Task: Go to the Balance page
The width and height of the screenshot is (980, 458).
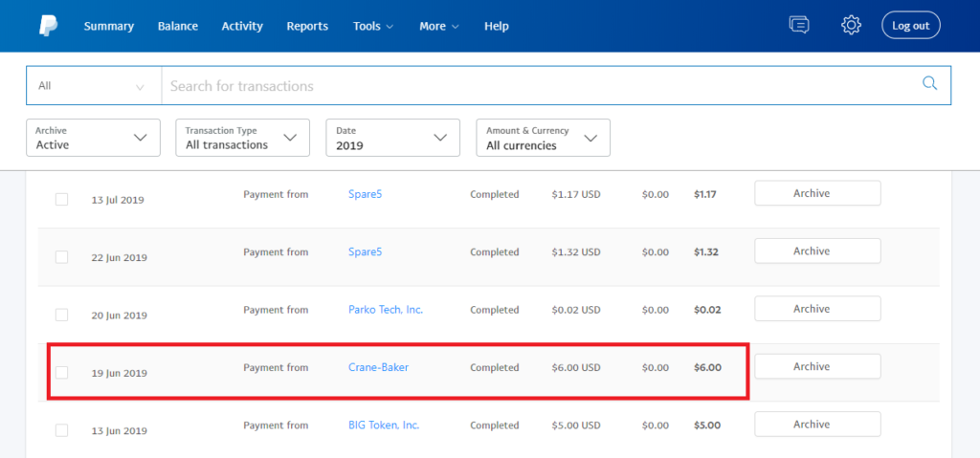Action: click(x=177, y=26)
